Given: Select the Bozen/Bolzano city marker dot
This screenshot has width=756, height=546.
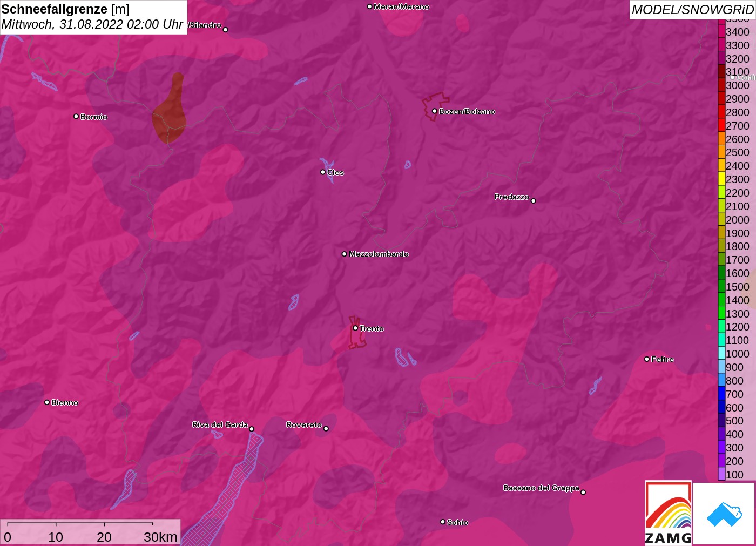Looking at the screenshot, I should pyautogui.click(x=435, y=111).
